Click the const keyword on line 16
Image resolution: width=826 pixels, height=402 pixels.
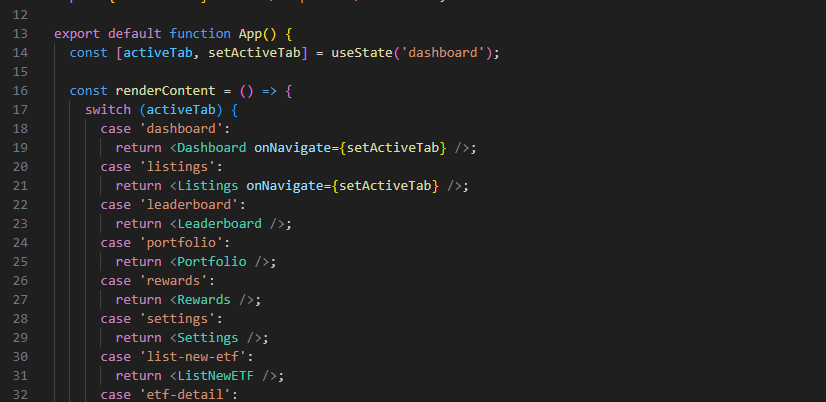(x=88, y=91)
